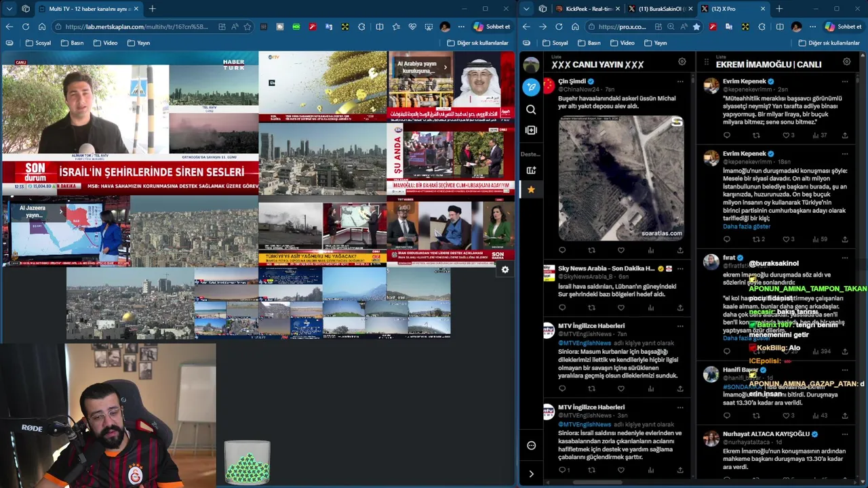The height and width of the screenshot is (488, 868).
Task: Select the (12) X Pro tab
Action: (x=732, y=9)
